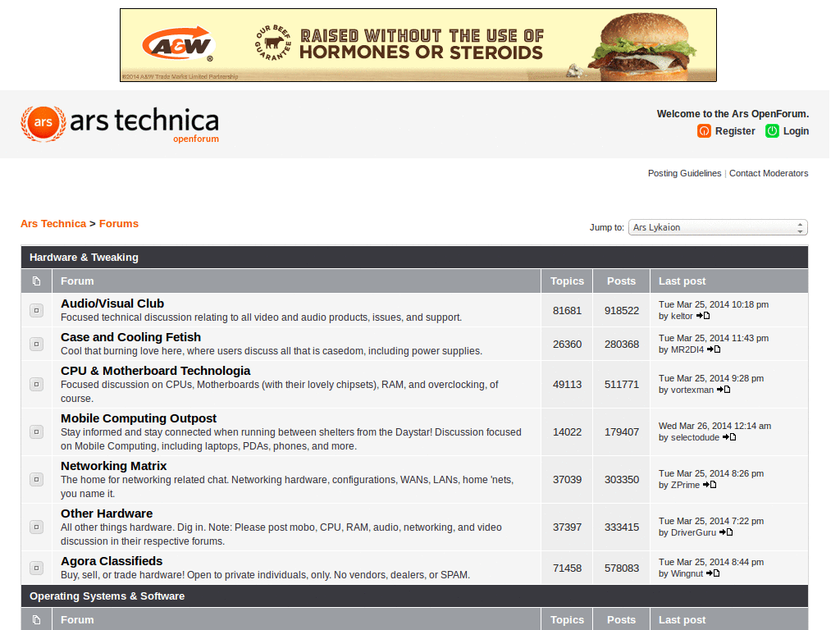Image resolution: width=840 pixels, height=630 pixels.
Task: Click topics count 71458
Action: point(568,568)
